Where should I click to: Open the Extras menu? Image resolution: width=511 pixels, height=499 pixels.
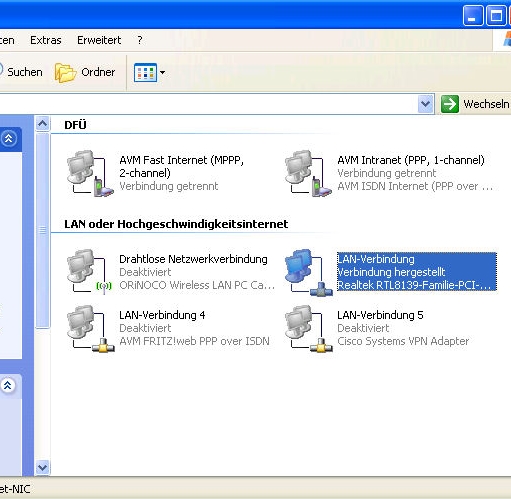[46, 40]
